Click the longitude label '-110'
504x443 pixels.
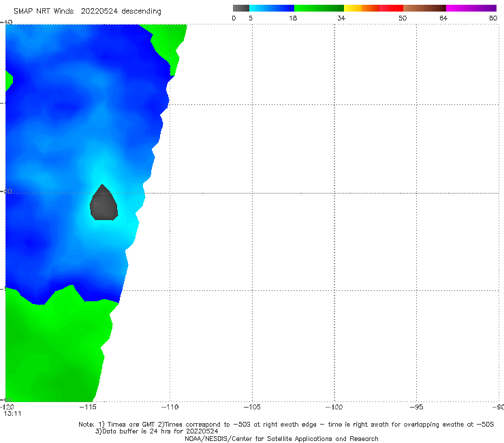[170, 407]
